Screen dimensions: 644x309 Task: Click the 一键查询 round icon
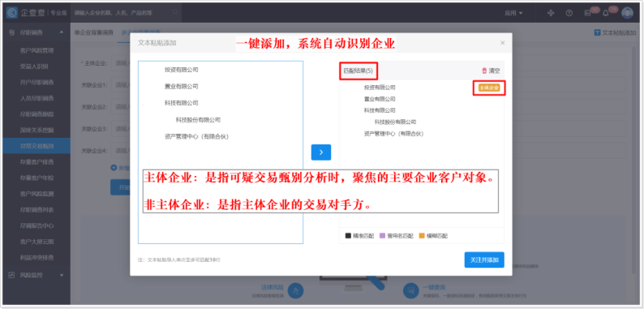pos(411,290)
